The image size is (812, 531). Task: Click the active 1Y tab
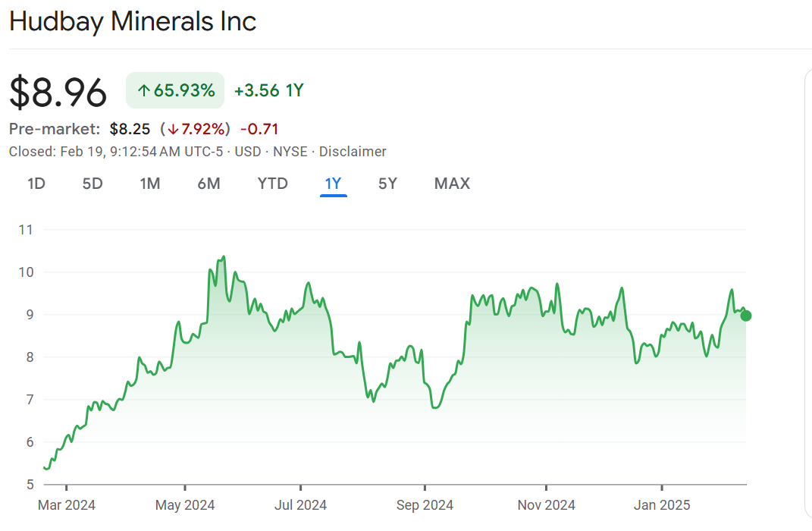tap(333, 184)
